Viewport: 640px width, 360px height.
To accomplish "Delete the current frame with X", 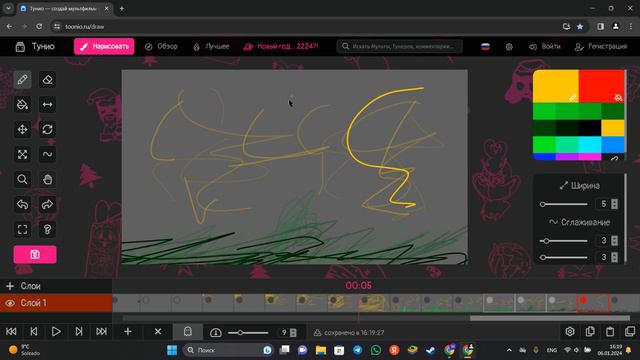I will [158, 331].
